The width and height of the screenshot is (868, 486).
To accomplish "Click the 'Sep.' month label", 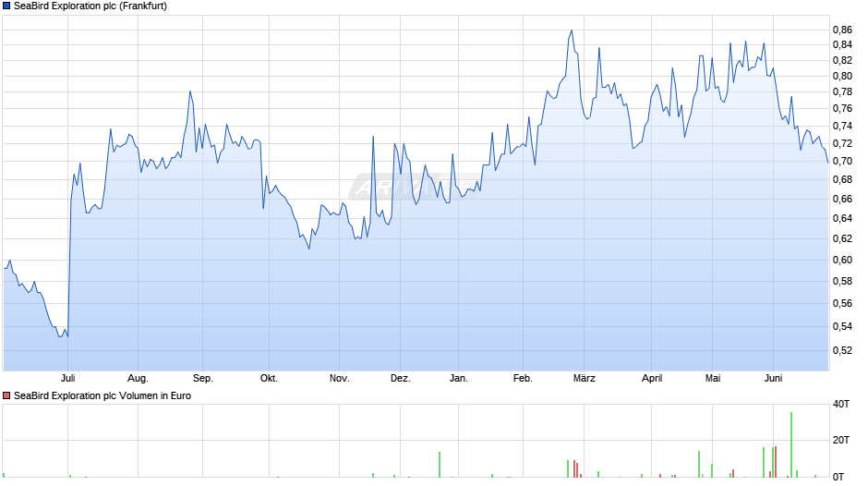I will (x=202, y=379).
